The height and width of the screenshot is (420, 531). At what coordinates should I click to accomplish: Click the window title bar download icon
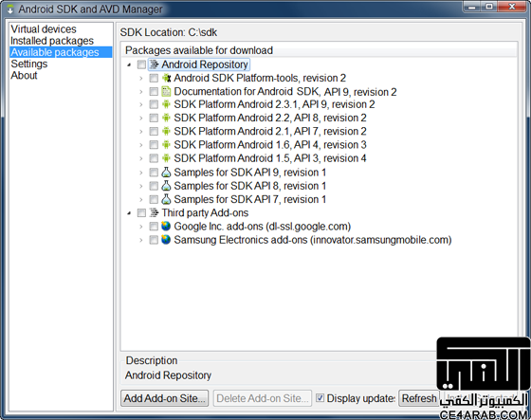10,9
